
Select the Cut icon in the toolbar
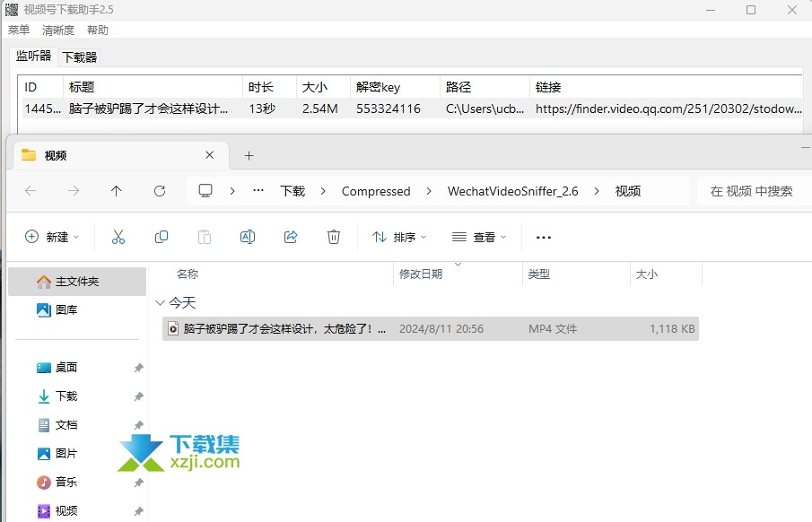point(118,236)
